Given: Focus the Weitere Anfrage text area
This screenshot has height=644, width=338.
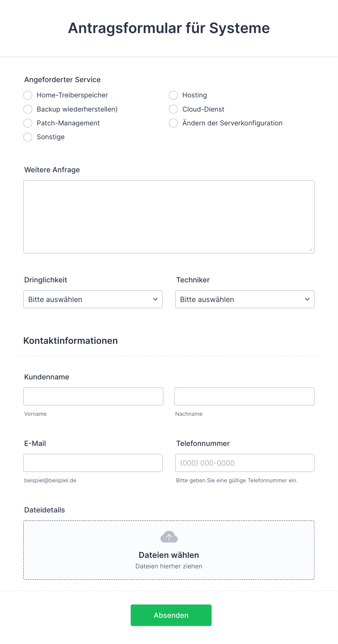Looking at the screenshot, I should tap(169, 217).
